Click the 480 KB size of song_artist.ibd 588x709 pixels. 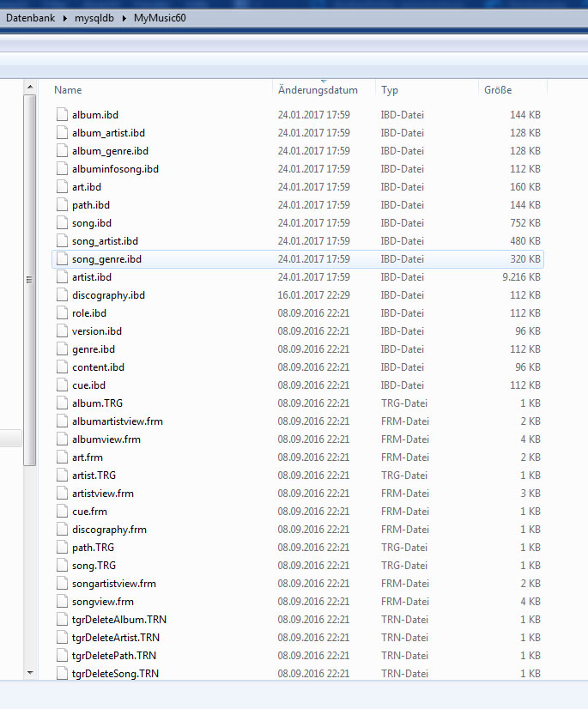525,241
